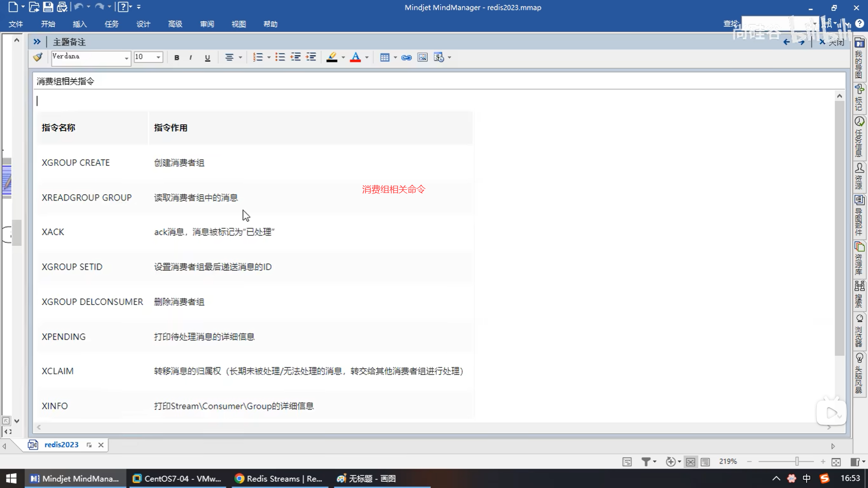Apply numbered list formatting
This screenshot has height=488, width=868.
click(258, 57)
